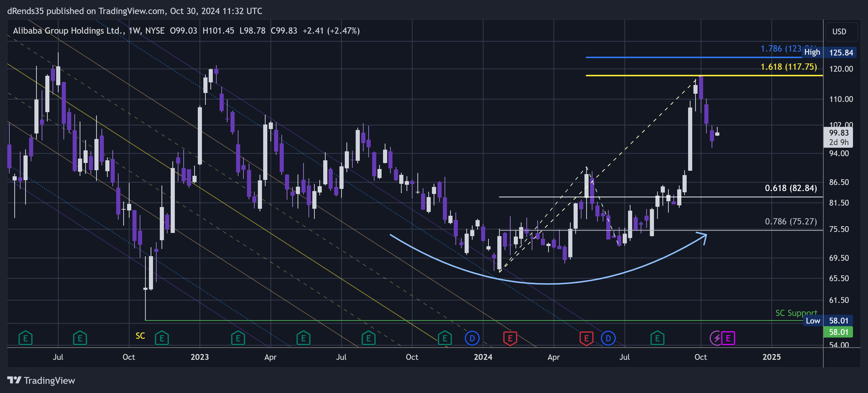The width and height of the screenshot is (868, 393).
Task: Click the earnings E icon for May 2022
Action: click(25, 338)
